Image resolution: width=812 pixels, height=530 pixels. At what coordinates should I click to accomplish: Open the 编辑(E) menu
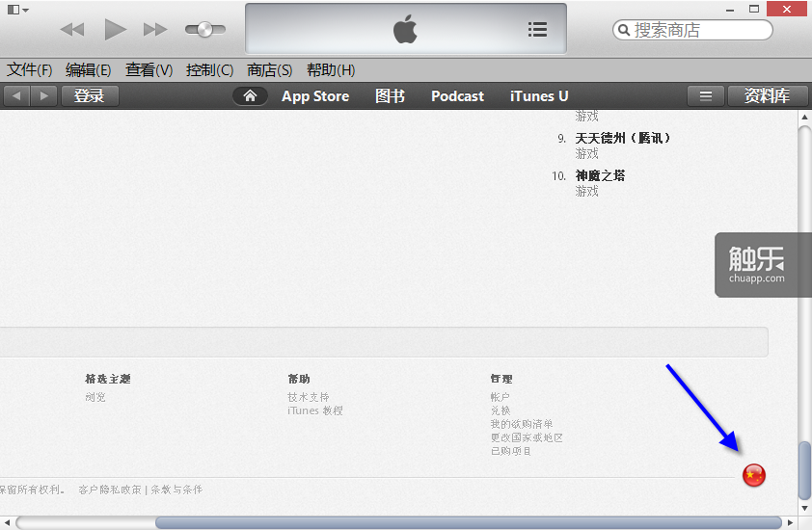[88, 70]
